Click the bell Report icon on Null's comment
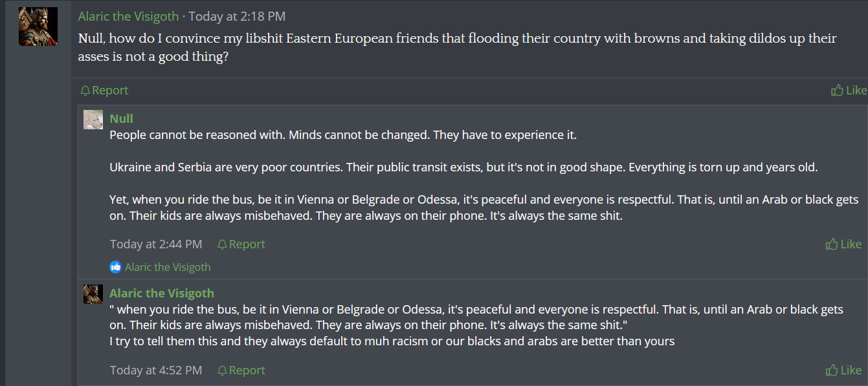The width and height of the screenshot is (868, 386). click(222, 244)
